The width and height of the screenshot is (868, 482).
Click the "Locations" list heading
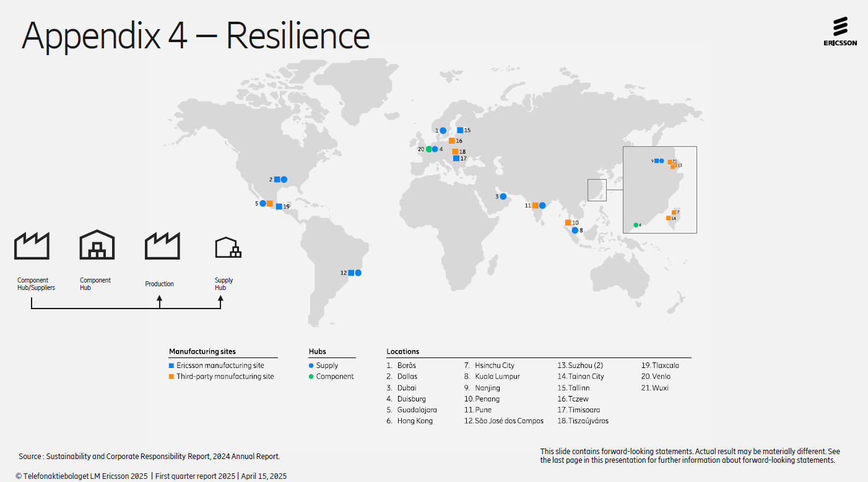(403, 352)
